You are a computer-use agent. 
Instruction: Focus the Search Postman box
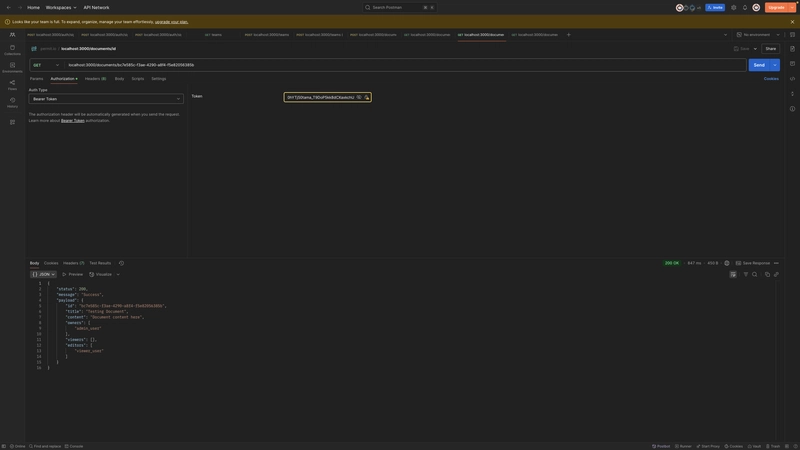[399, 8]
